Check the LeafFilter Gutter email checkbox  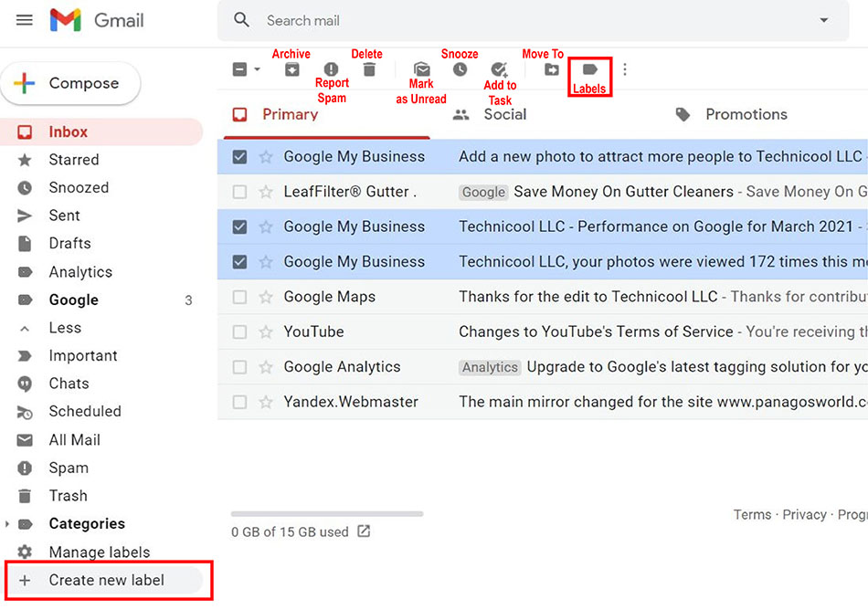(x=239, y=192)
